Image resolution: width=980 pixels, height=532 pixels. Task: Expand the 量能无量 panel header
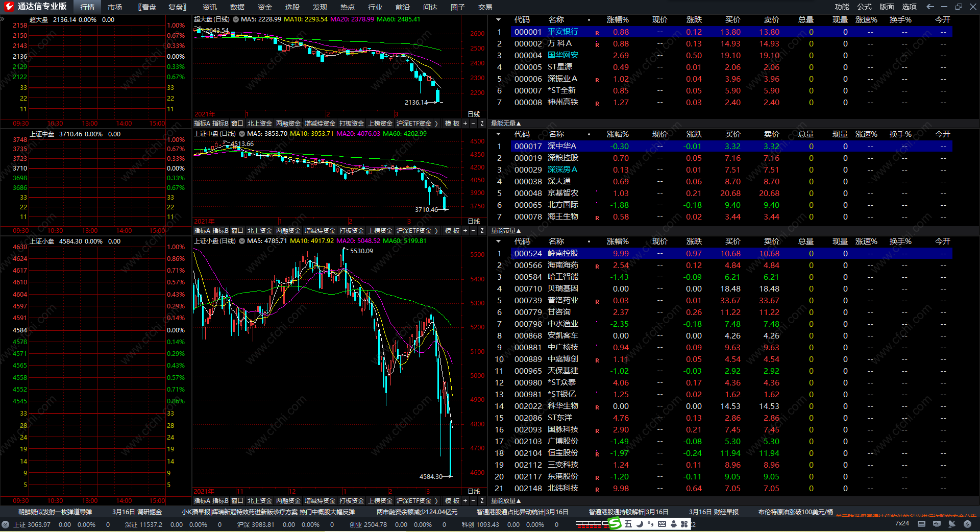pyautogui.click(x=505, y=124)
